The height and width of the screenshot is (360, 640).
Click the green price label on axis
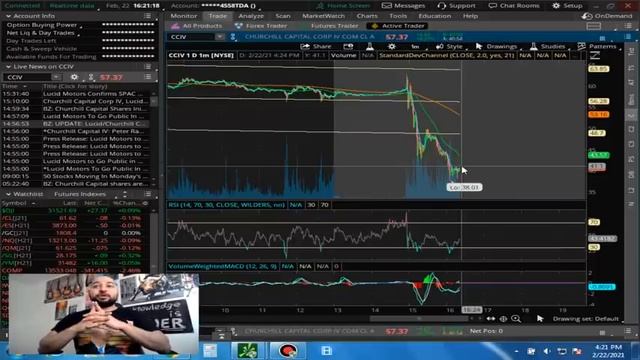click(x=598, y=155)
